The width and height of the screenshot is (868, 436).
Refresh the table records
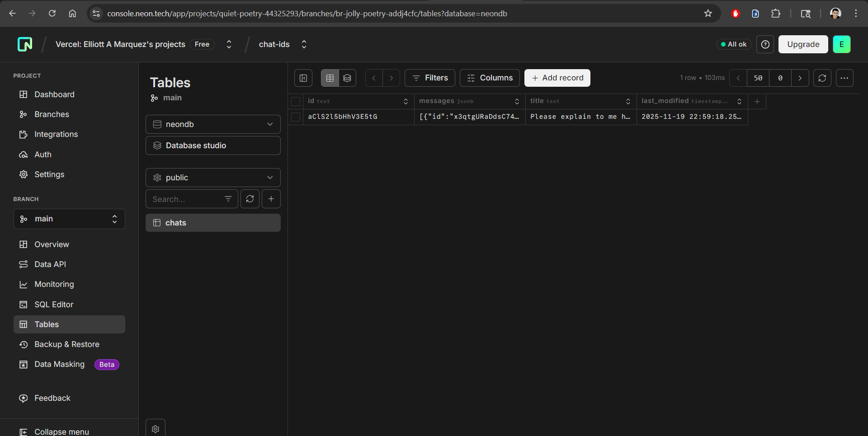[x=822, y=78]
